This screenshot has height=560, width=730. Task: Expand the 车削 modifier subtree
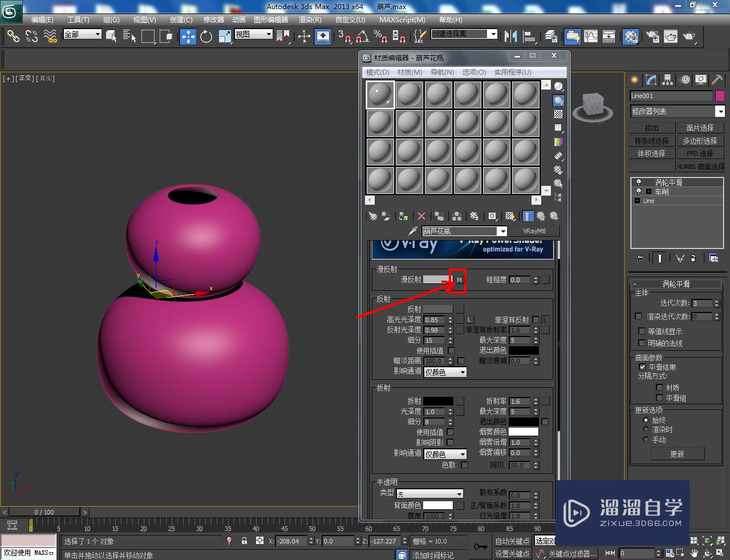point(648,192)
